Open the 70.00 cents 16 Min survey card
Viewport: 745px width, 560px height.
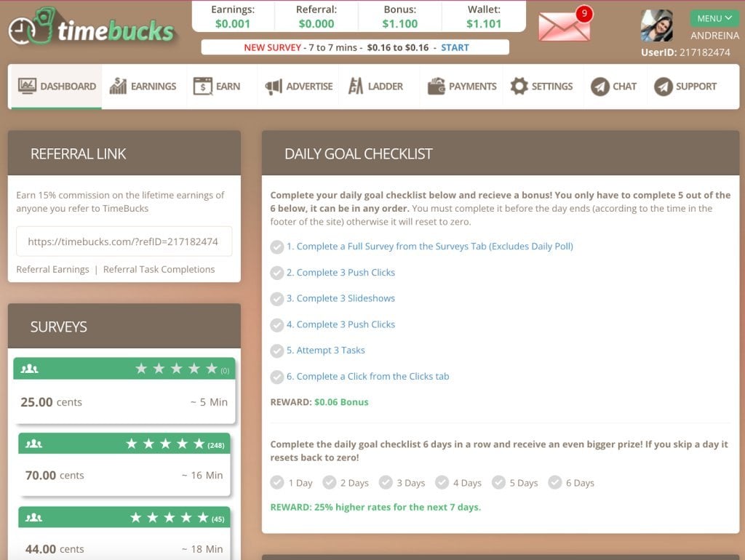124,465
